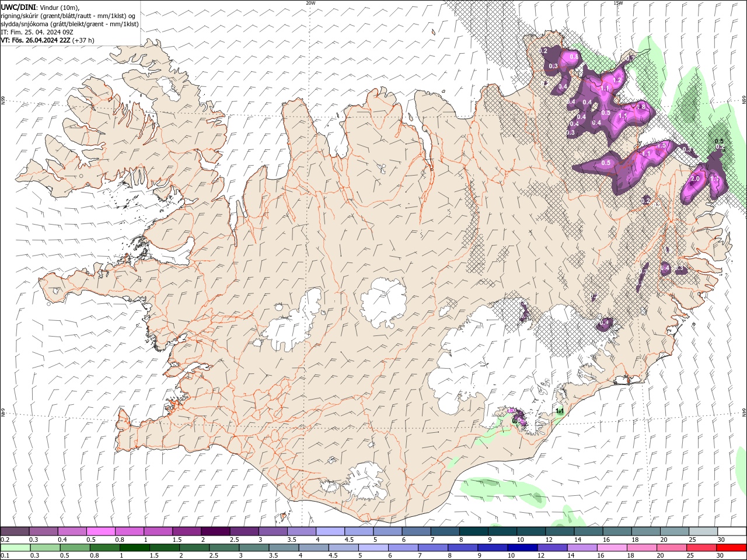
Task: Select the purple 2.5 legend swatch
Action: (244, 531)
